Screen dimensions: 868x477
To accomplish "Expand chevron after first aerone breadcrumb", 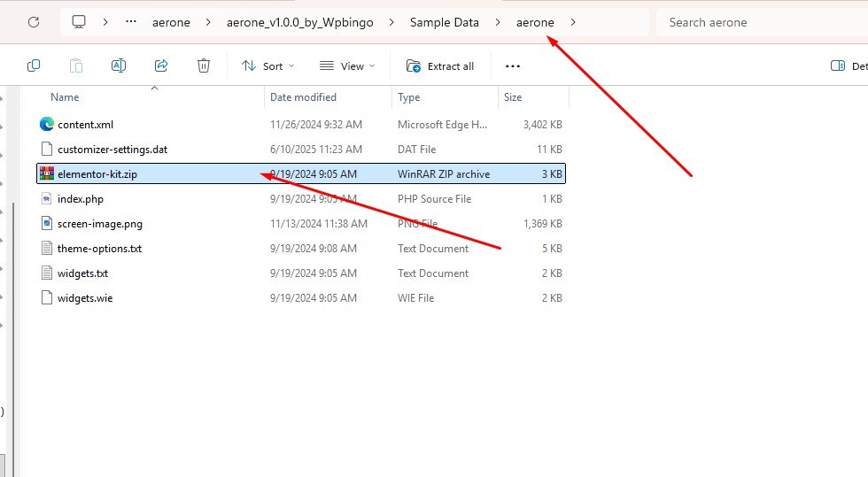I will (x=208, y=22).
